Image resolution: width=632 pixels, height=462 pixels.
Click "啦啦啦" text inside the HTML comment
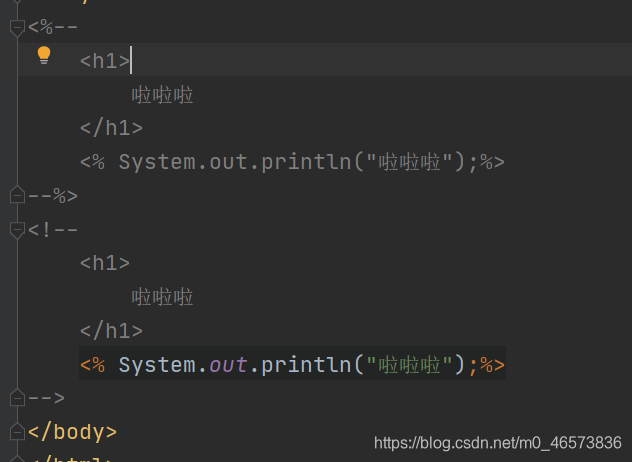point(162,297)
